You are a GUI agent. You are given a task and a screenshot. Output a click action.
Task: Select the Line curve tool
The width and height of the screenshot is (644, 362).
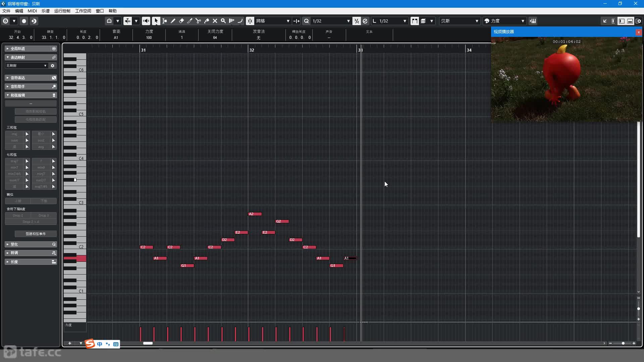tap(240, 21)
